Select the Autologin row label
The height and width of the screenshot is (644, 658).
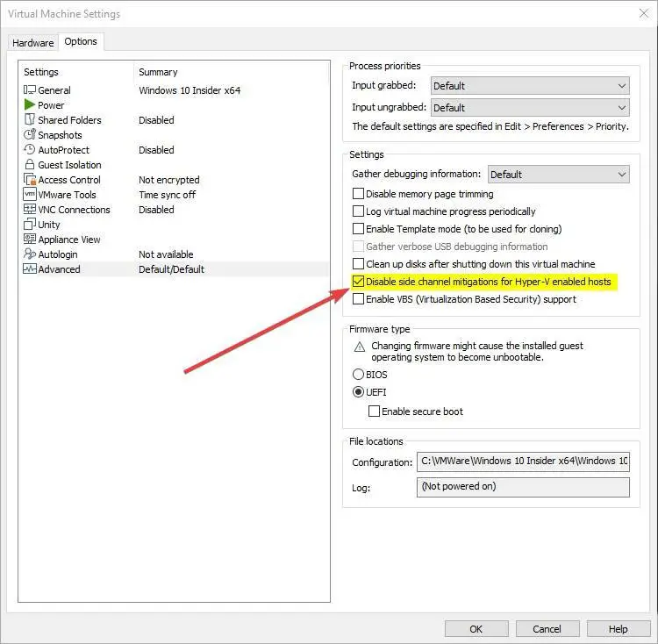tap(58, 254)
